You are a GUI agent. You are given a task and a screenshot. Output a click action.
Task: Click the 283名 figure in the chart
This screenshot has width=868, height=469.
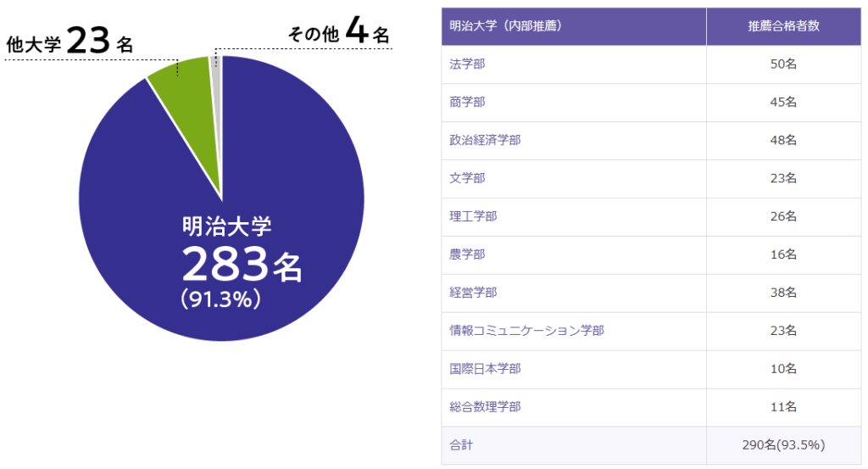(242, 265)
